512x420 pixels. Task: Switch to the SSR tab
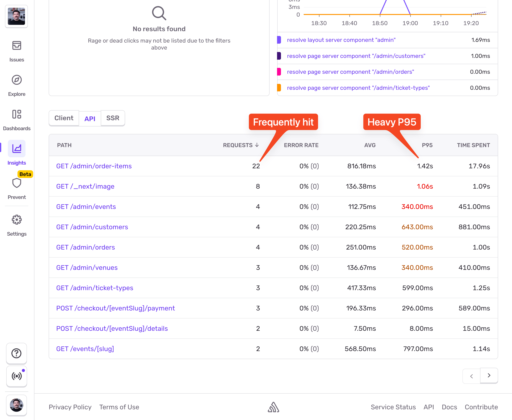coord(112,118)
